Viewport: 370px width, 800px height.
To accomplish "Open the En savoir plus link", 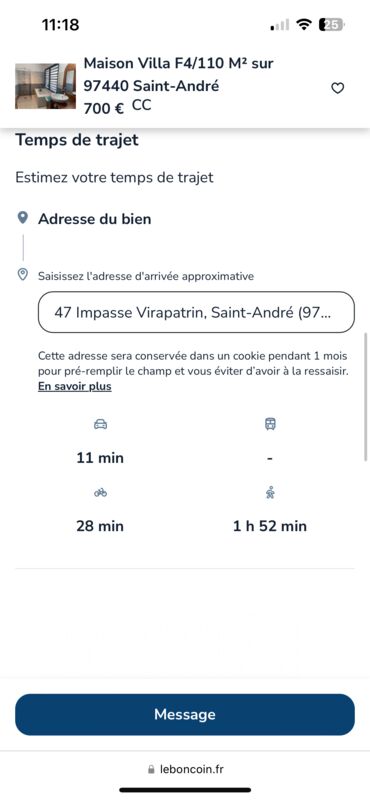I will [x=75, y=386].
